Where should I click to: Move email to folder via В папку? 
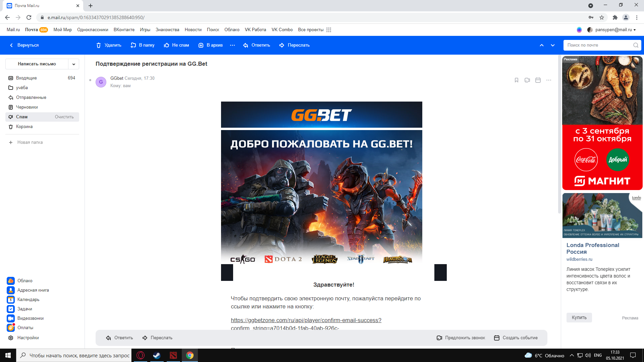[143, 45]
